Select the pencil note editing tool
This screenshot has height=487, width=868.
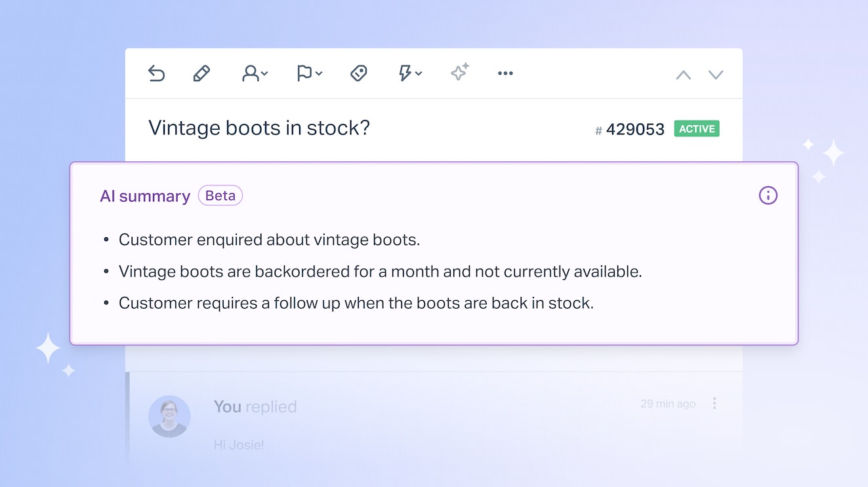tap(201, 73)
